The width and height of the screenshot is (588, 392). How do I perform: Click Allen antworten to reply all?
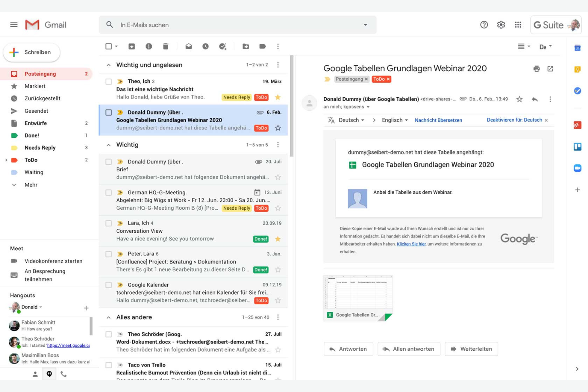408,349
